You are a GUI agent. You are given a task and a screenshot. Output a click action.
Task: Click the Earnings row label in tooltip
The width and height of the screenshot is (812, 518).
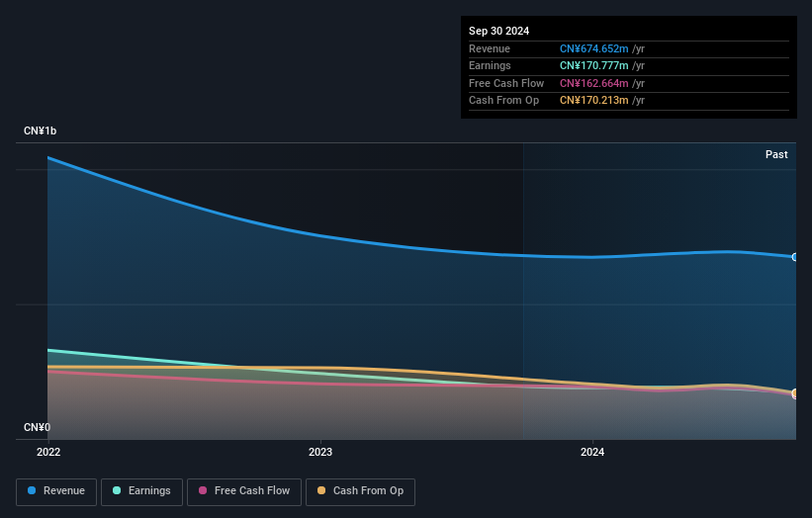pyautogui.click(x=490, y=65)
